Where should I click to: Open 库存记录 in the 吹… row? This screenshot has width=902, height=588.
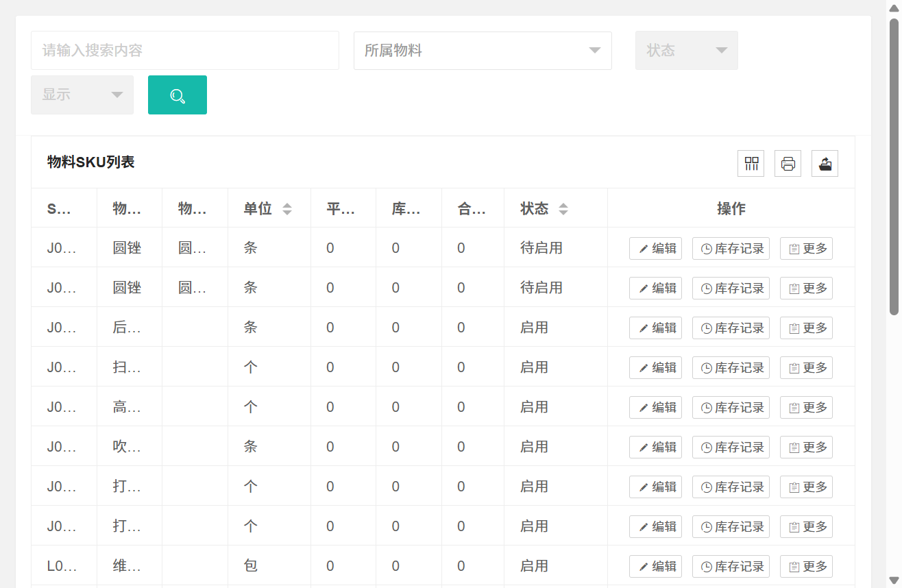(731, 447)
